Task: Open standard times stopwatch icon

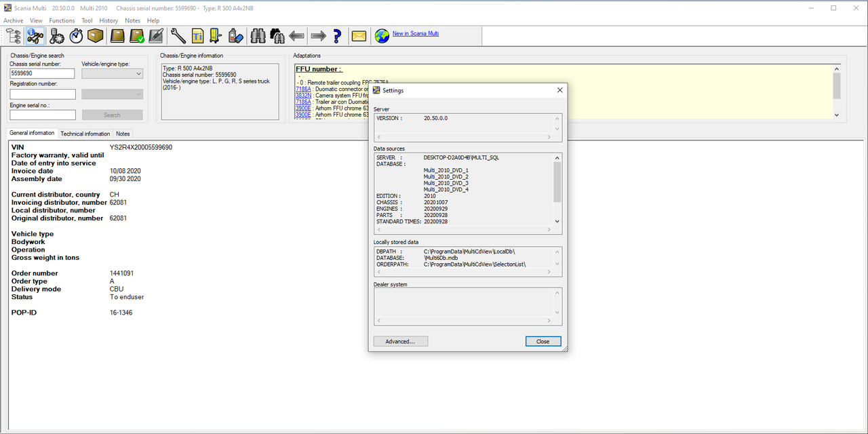Action: tap(76, 36)
